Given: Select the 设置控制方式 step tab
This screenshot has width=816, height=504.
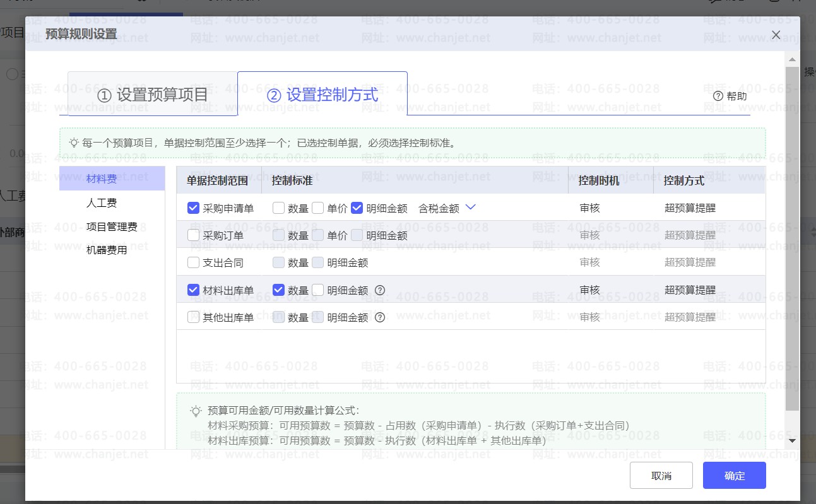Looking at the screenshot, I should tap(322, 95).
